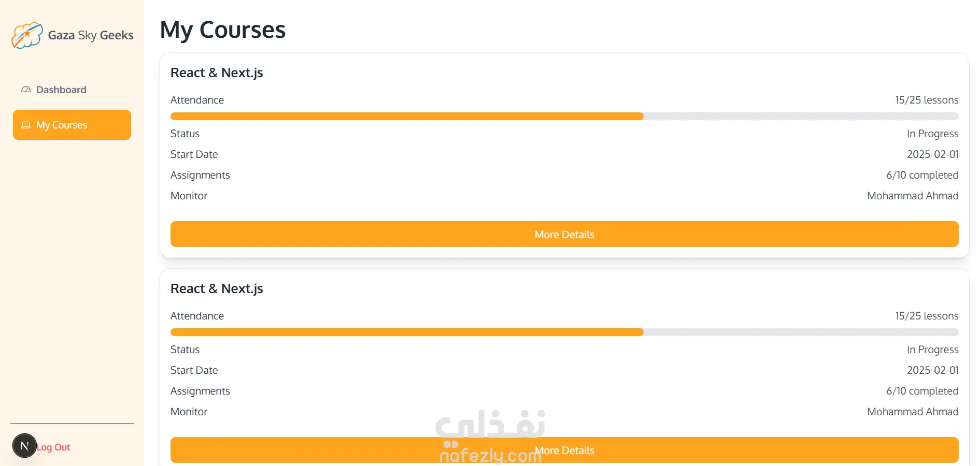Open More Details for the second course
Viewport: 980px width, 466px height.
(564, 450)
